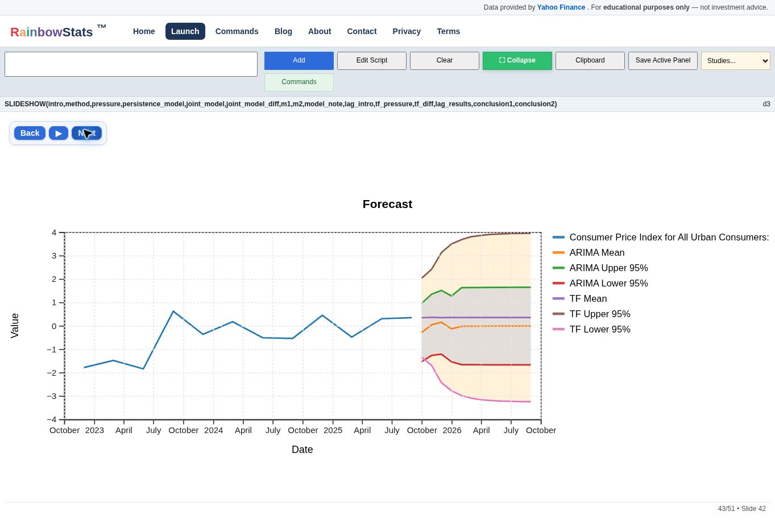Toggle ARIMA Upper 95% legend entry
775x532 pixels.
point(600,268)
